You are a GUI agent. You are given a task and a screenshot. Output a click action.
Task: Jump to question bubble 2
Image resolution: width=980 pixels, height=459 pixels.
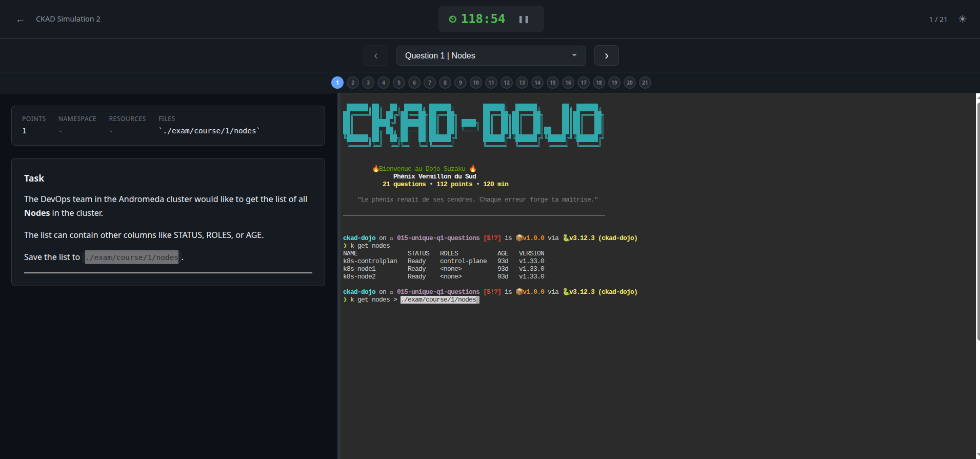[353, 83]
